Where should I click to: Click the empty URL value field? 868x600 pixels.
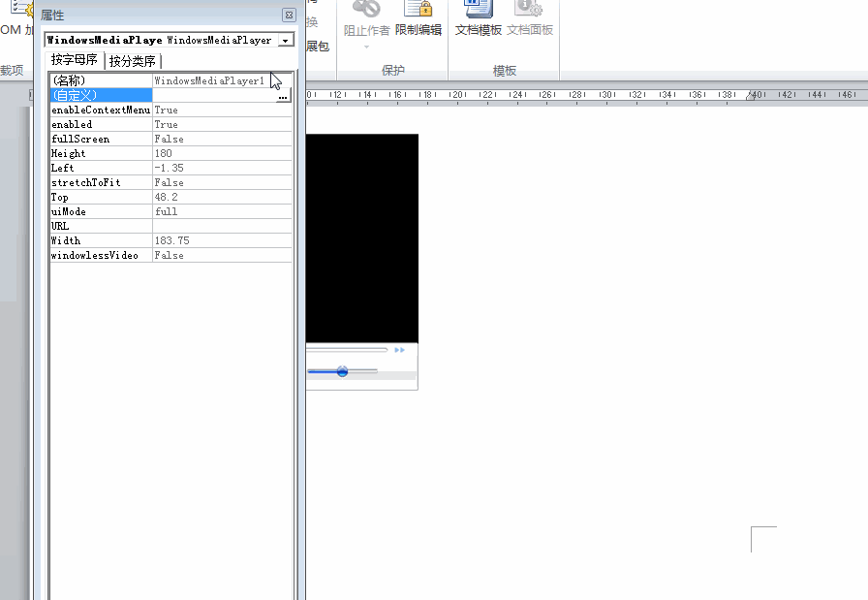pyautogui.click(x=222, y=226)
